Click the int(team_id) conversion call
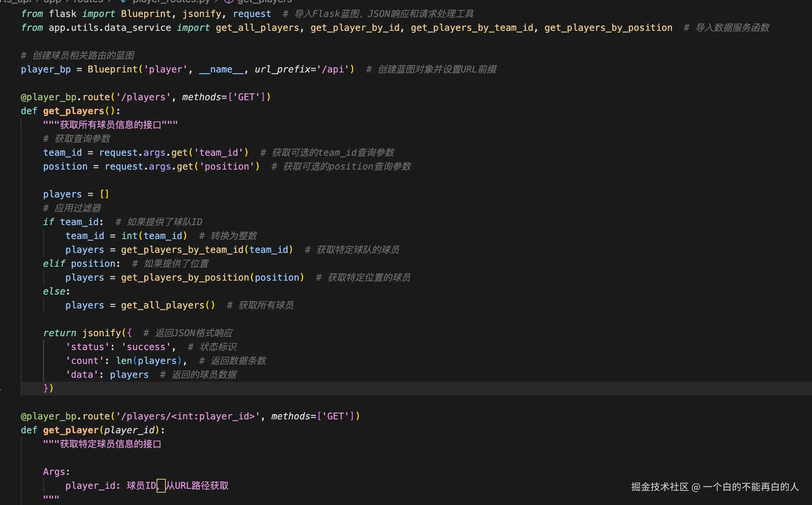812x505 pixels. coord(154,236)
